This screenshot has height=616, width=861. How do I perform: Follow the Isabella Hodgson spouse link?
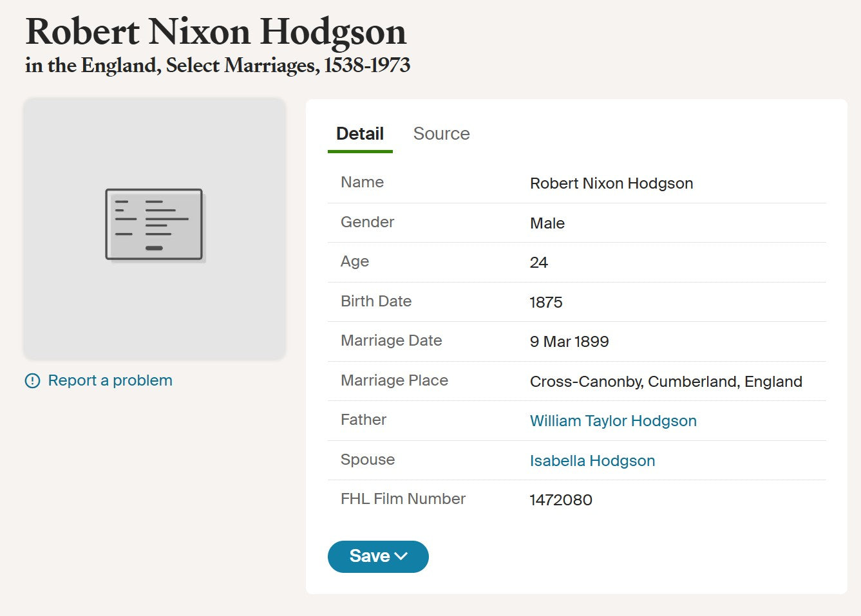pos(592,461)
